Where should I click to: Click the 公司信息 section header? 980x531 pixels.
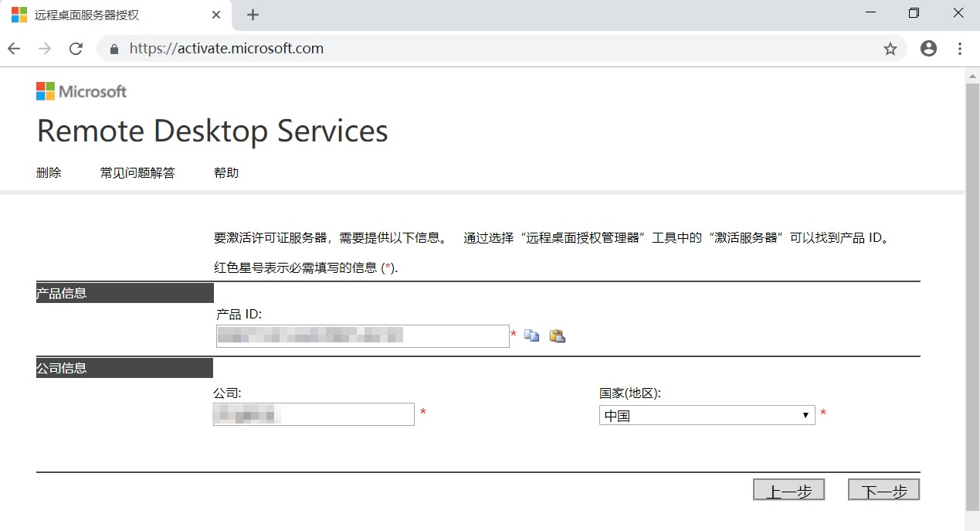124,368
